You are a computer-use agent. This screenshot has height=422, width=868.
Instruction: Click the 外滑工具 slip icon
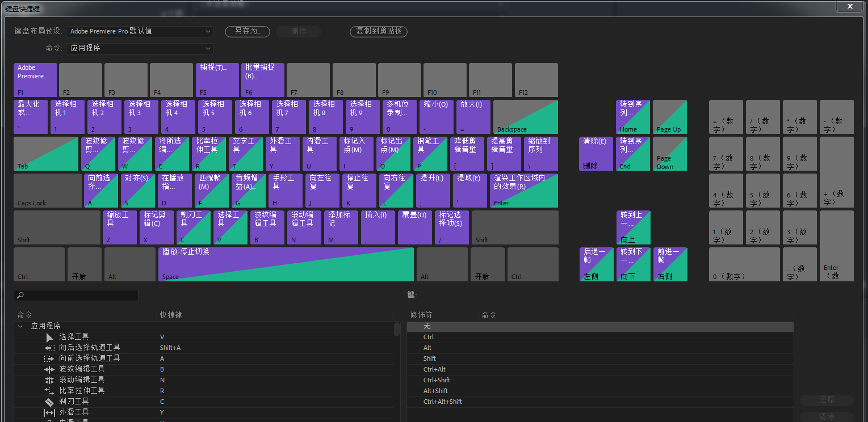[49, 412]
